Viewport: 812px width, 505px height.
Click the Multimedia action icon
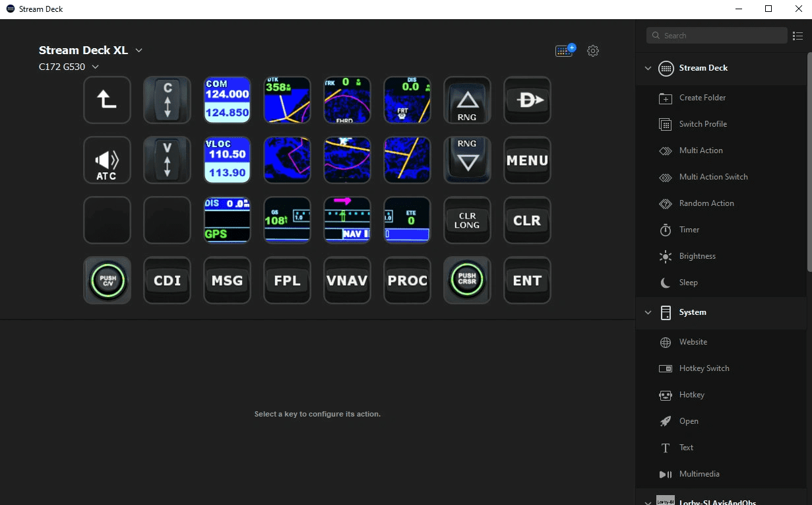click(666, 474)
